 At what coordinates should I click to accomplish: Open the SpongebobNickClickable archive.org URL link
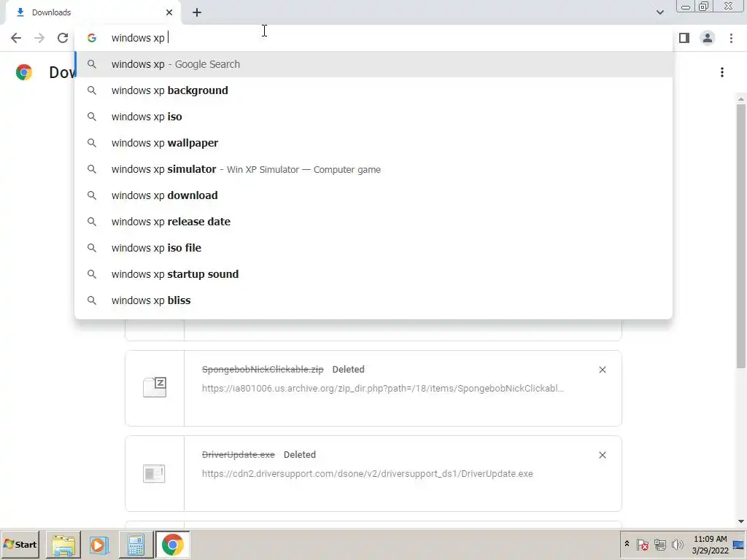[x=382, y=388]
